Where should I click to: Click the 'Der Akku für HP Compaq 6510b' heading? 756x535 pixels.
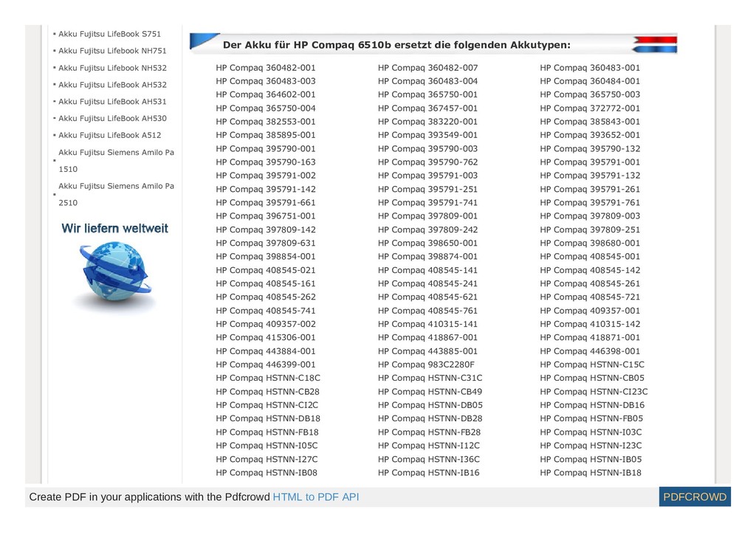[396, 45]
